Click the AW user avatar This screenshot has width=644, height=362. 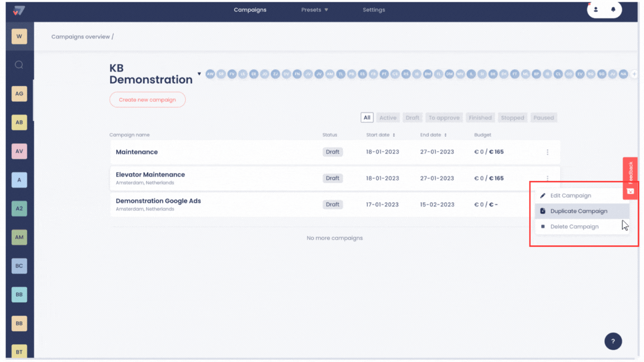[210, 74]
